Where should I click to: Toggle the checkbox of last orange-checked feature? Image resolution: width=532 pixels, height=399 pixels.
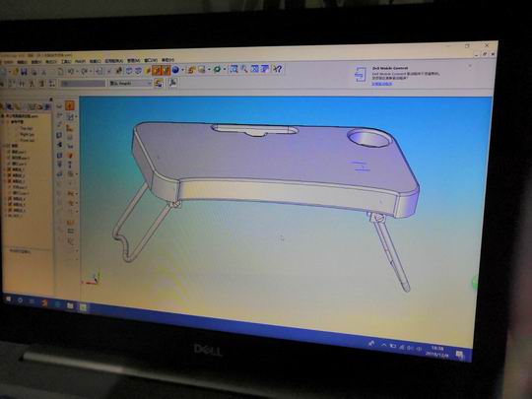[10, 211]
